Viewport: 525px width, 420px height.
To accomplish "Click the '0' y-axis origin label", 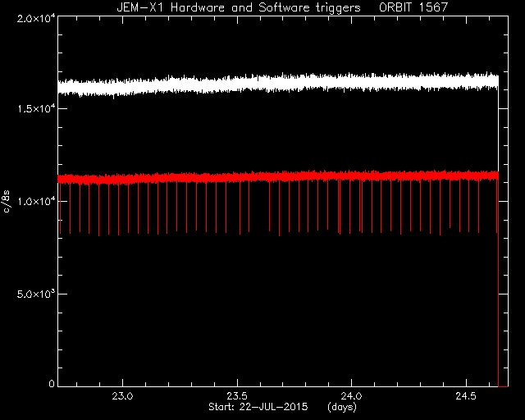I will (52, 383).
